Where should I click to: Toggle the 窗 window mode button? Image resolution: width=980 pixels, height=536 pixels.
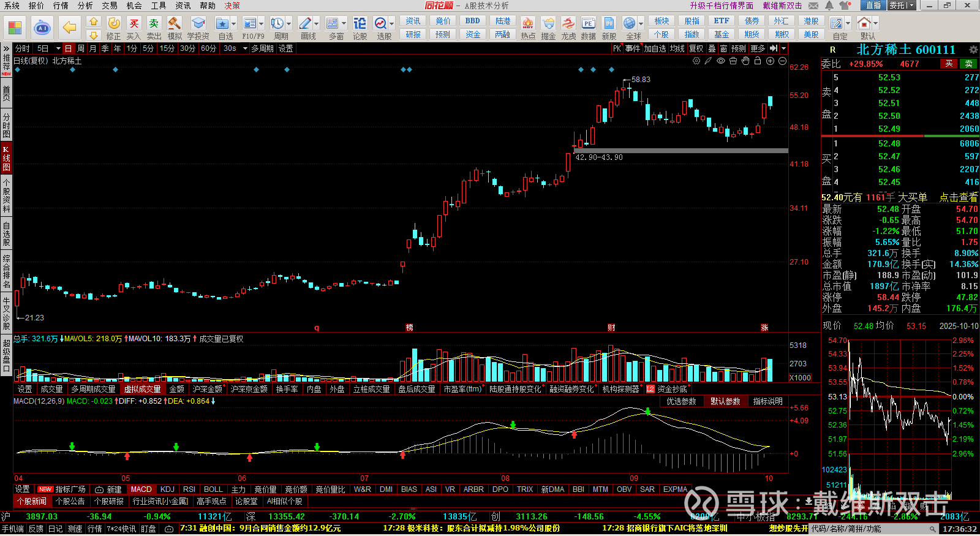[x=724, y=48]
